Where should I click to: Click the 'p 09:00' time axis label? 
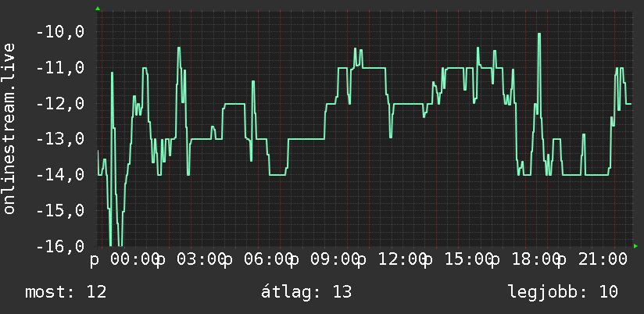[324, 260]
